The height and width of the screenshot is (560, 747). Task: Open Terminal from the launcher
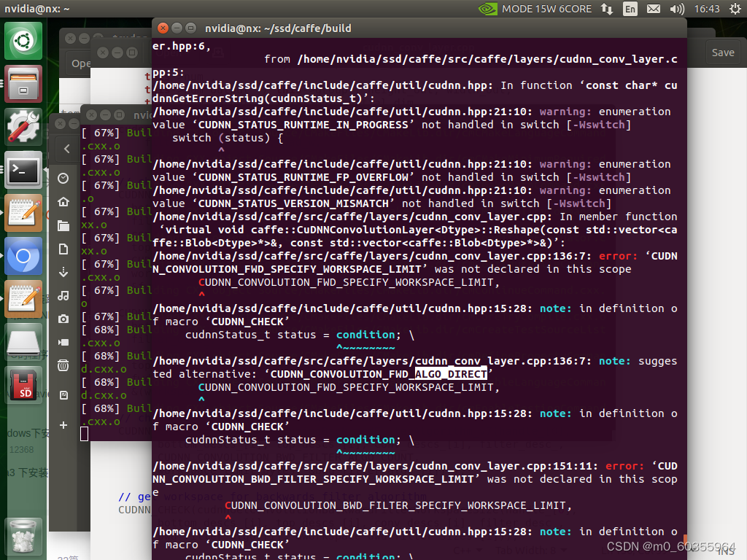coord(23,169)
